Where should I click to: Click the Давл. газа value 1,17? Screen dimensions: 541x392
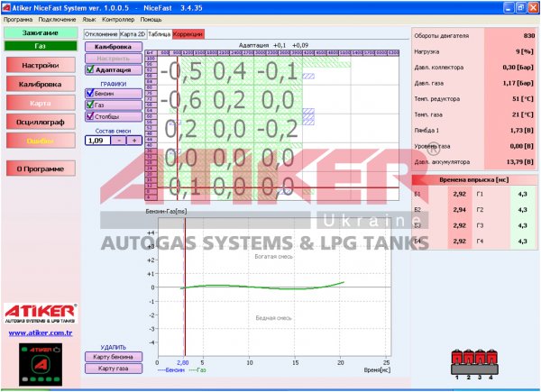click(518, 83)
